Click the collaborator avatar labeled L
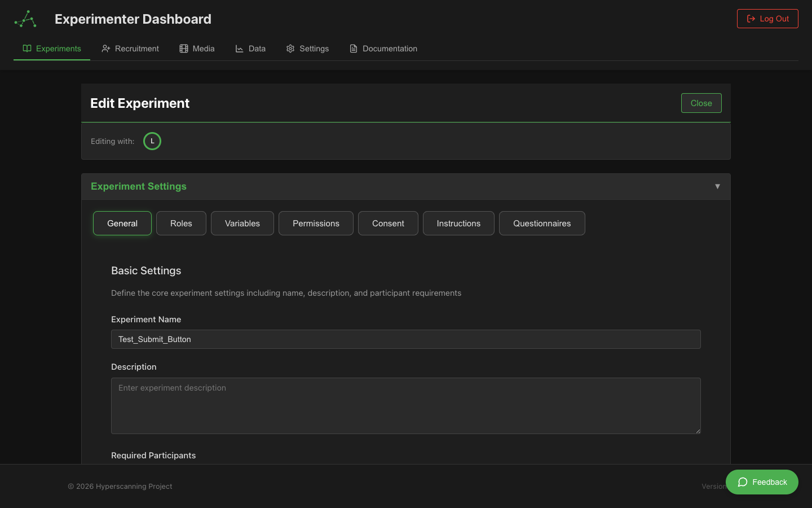The width and height of the screenshot is (812, 508). (152, 141)
